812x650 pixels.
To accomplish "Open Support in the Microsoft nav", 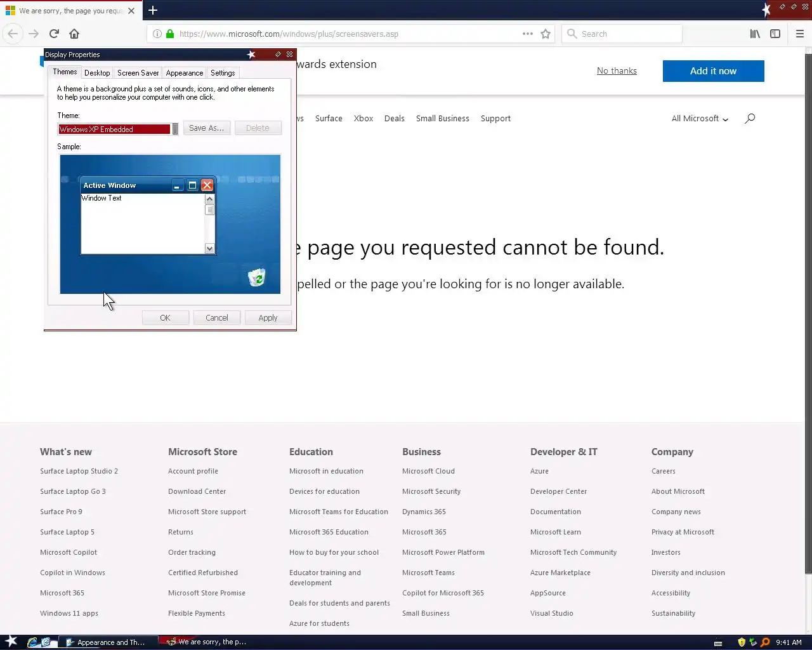I will click(x=495, y=118).
